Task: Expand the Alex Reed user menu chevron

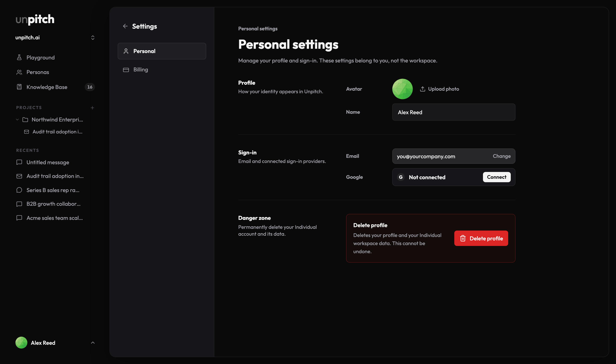Action: pos(93,343)
